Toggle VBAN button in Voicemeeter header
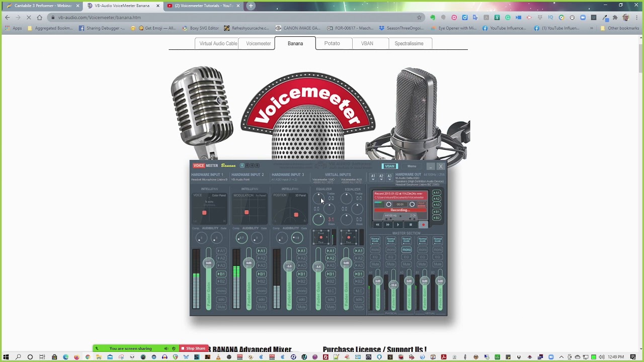 coord(389,166)
